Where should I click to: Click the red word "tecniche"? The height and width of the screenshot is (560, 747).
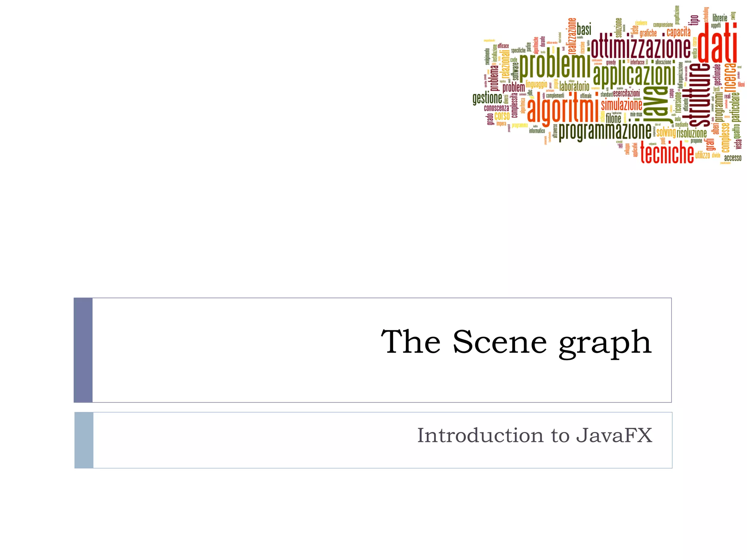(x=667, y=154)
